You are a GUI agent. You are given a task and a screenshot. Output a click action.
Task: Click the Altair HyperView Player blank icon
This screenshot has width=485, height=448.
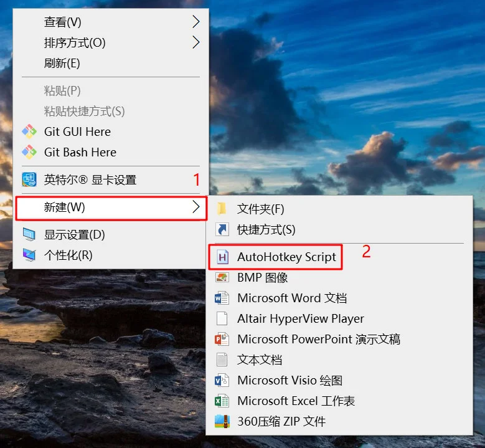(222, 318)
